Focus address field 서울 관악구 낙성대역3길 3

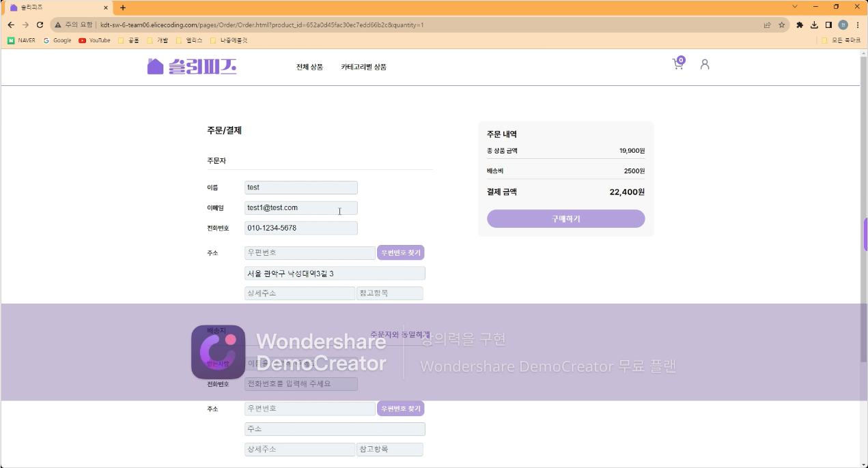point(335,273)
